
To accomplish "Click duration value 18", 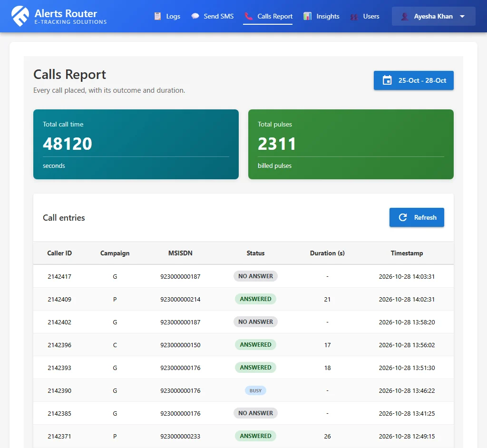I will [327, 368].
